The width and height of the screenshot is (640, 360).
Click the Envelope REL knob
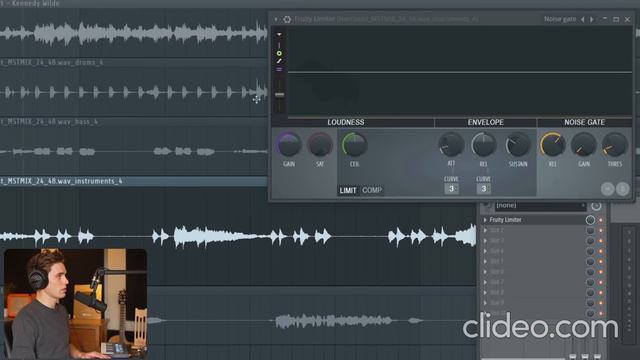coord(484,145)
